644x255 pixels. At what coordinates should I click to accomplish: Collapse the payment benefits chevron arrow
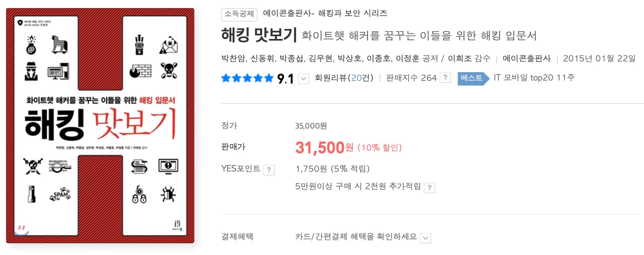(x=426, y=238)
